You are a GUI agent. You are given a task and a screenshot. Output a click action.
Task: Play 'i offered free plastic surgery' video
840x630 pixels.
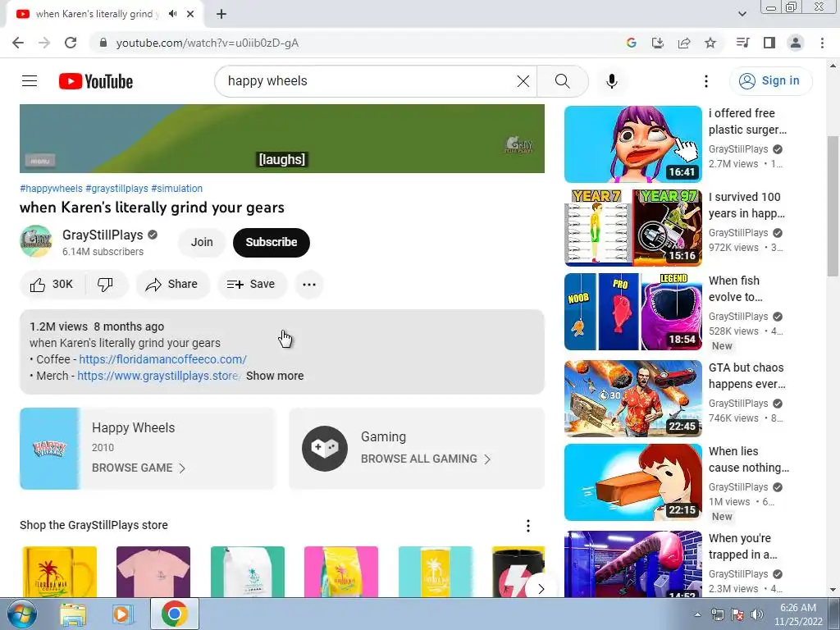point(633,144)
